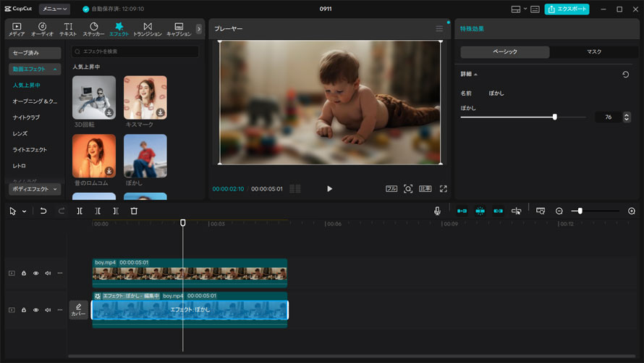This screenshot has height=363, width=644.
Task: Click the focus/snapshot frame icon in player
Action: tap(408, 188)
